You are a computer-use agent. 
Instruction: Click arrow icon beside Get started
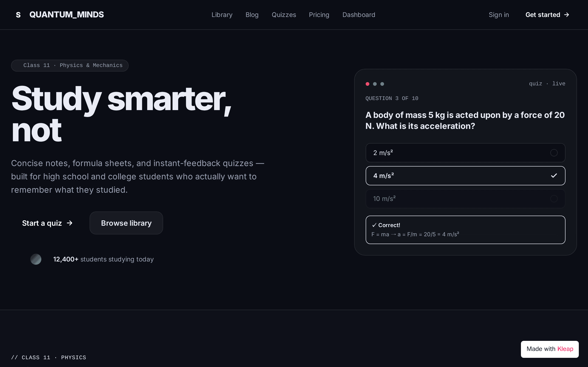(567, 15)
